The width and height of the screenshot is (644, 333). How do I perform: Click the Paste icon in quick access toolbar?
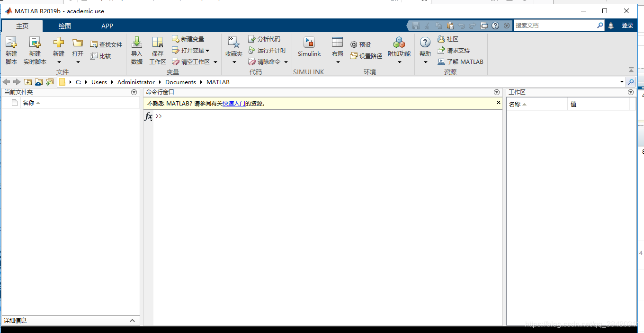(x=450, y=26)
